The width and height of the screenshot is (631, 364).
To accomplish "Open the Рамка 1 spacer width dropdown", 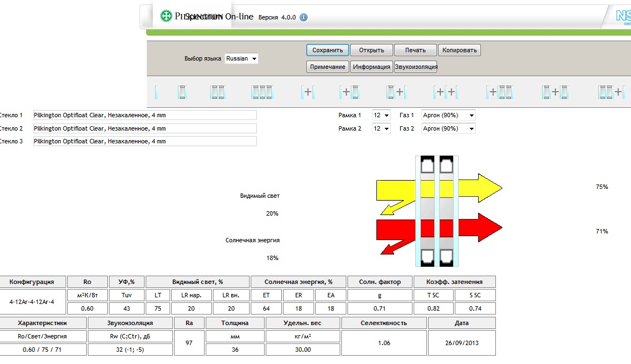I will [x=381, y=116].
